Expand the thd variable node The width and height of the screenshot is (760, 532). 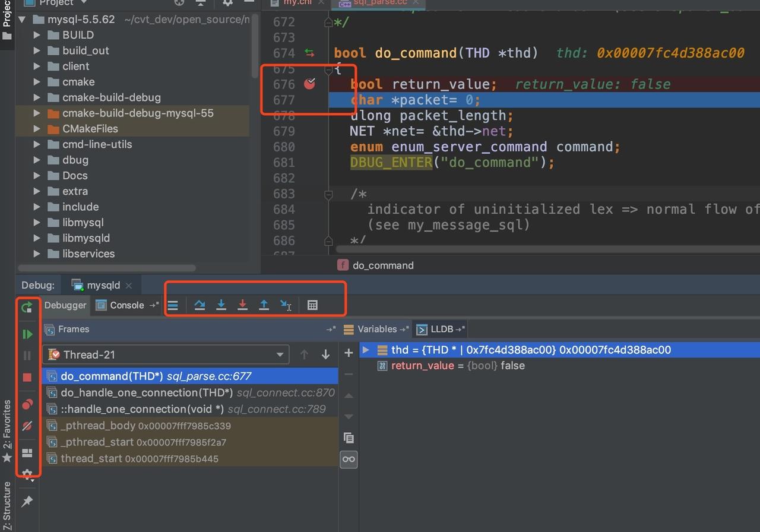pyautogui.click(x=366, y=350)
